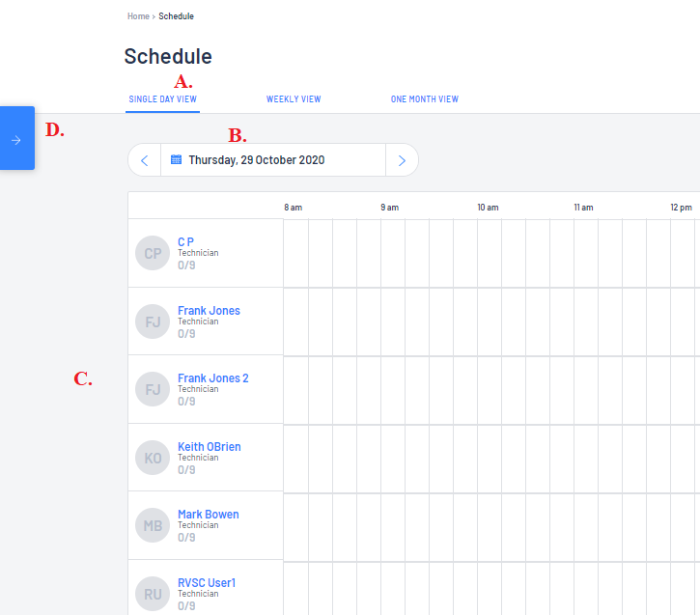The width and height of the screenshot is (700, 615).
Task: Click the Home breadcrumb link
Action: [138, 16]
